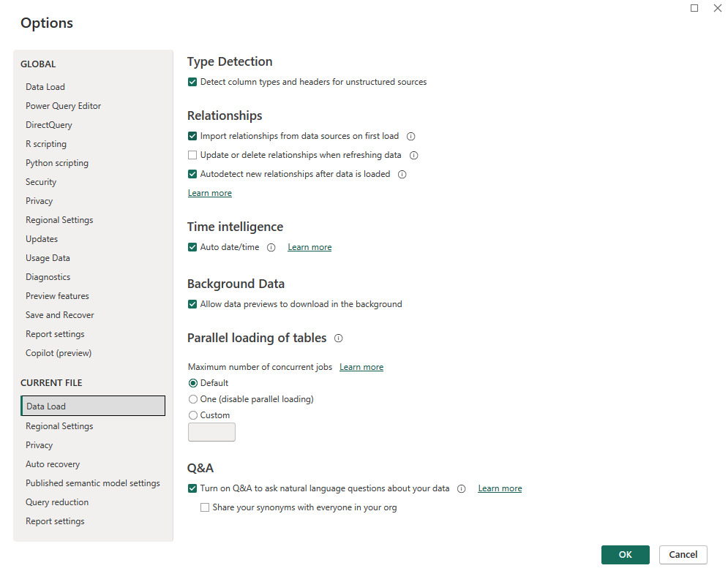View the Auto date/time info icon
The width and height of the screenshot is (728, 579).
point(271,247)
